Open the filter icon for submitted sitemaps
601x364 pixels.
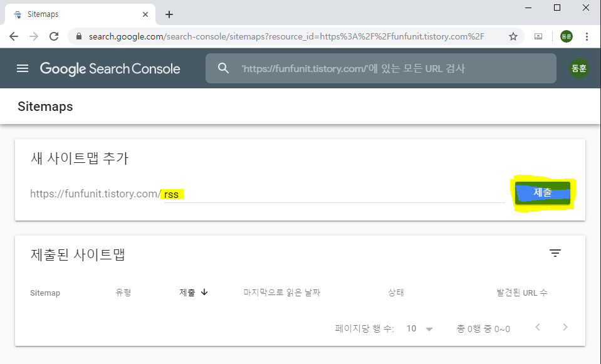click(555, 253)
